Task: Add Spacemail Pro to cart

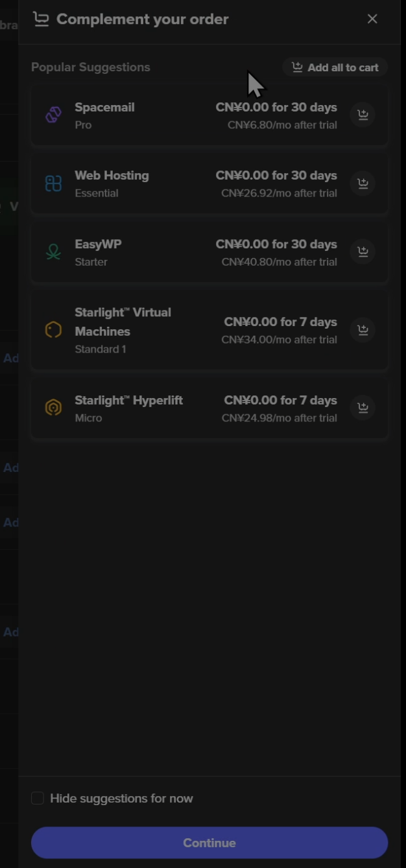Action: coord(363,115)
